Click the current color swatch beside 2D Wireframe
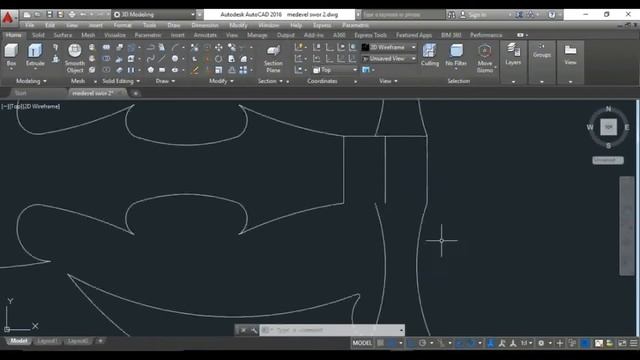The height and width of the screenshot is (360, 640). pyautogui.click(x=365, y=47)
